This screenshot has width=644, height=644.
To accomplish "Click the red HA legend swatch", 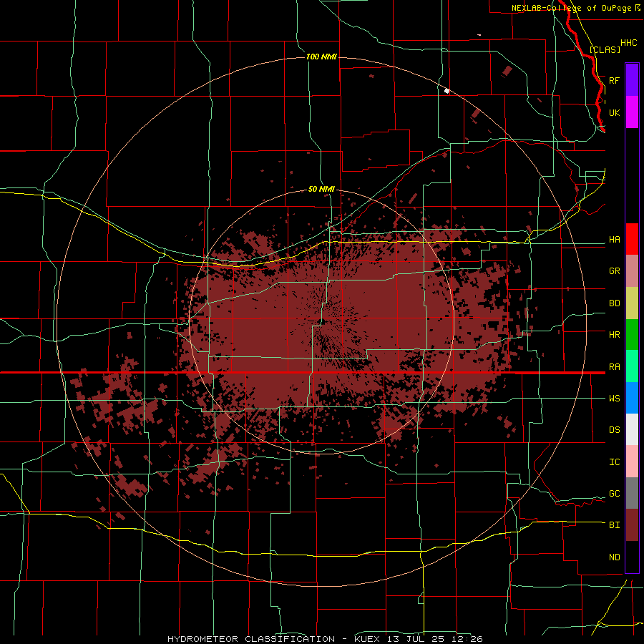I will coord(632,239).
